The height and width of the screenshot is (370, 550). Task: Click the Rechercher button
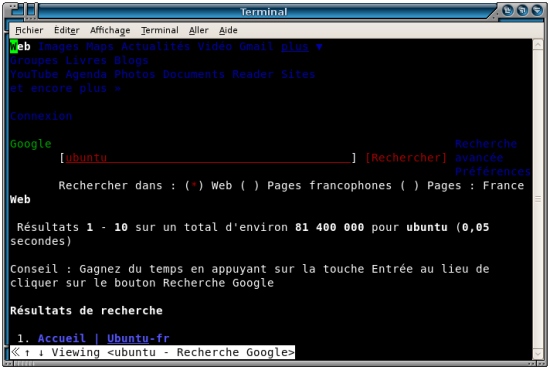coord(406,158)
